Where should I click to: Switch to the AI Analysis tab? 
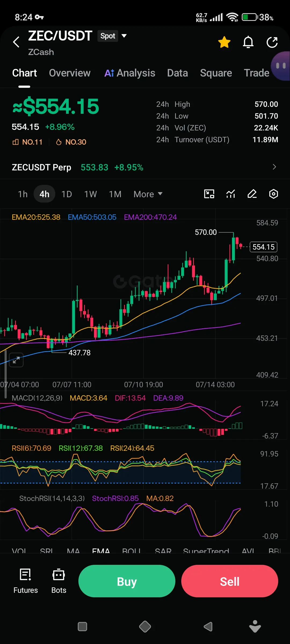click(130, 73)
